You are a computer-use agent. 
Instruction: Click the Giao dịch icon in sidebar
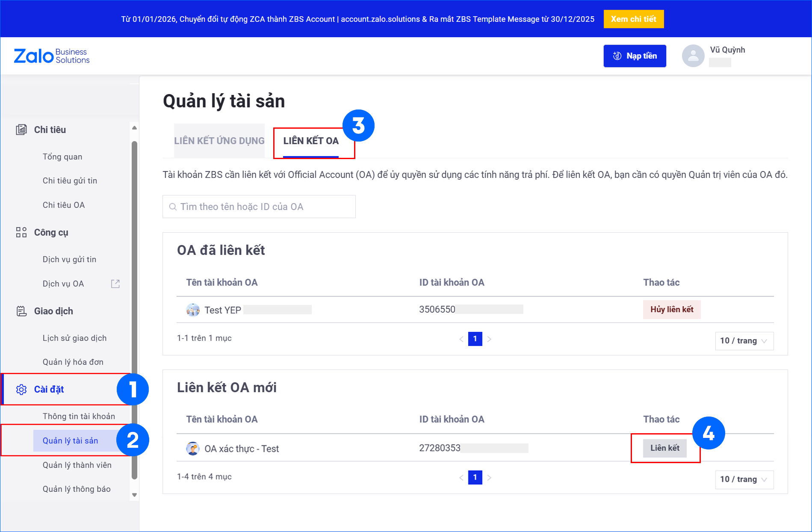pos(21,311)
